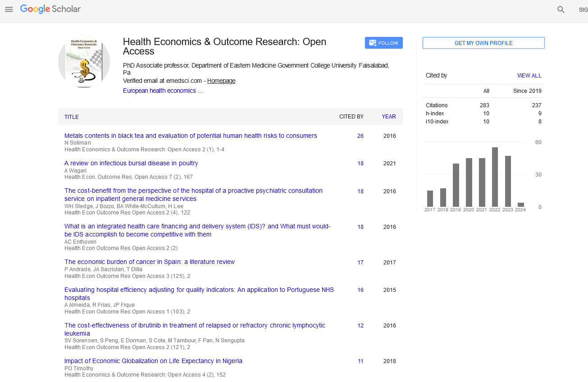The height and width of the screenshot is (382, 588).
Task: Click the 'Since 2019' column header
Action: tap(527, 91)
